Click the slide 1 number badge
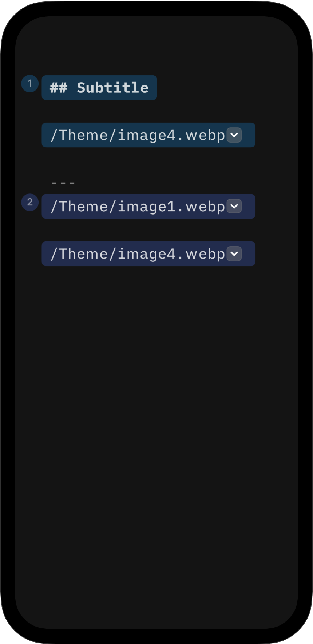The height and width of the screenshot is (644, 313). [x=30, y=84]
